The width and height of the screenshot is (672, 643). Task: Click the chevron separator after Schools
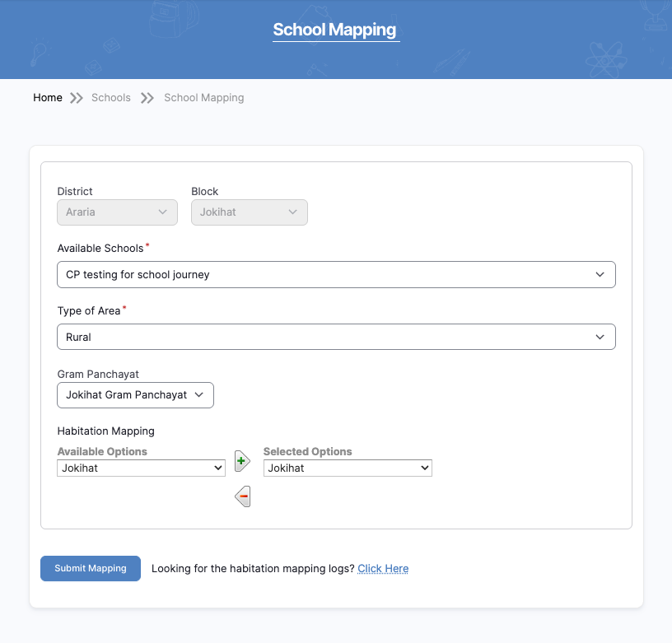click(147, 98)
